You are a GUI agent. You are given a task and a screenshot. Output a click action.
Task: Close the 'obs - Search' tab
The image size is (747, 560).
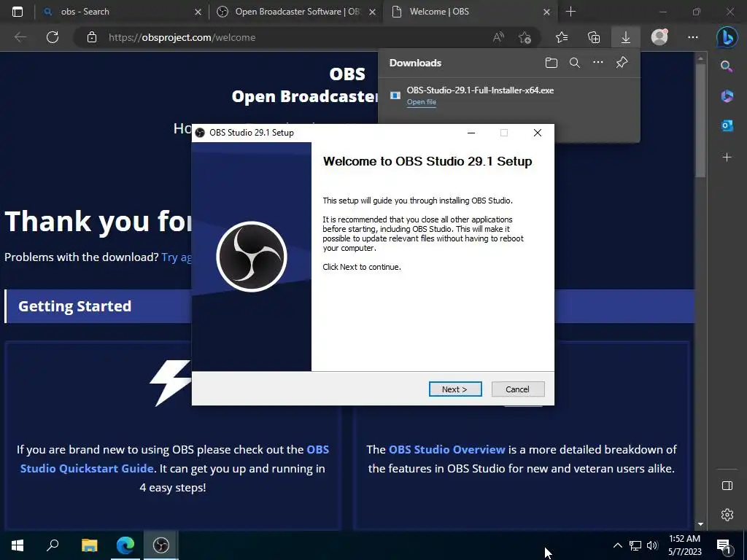(x=198, y=12)
